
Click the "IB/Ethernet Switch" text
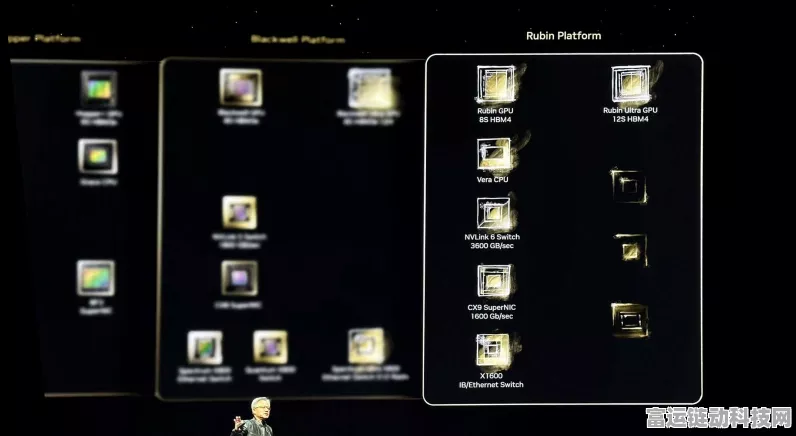pos(491,385)
